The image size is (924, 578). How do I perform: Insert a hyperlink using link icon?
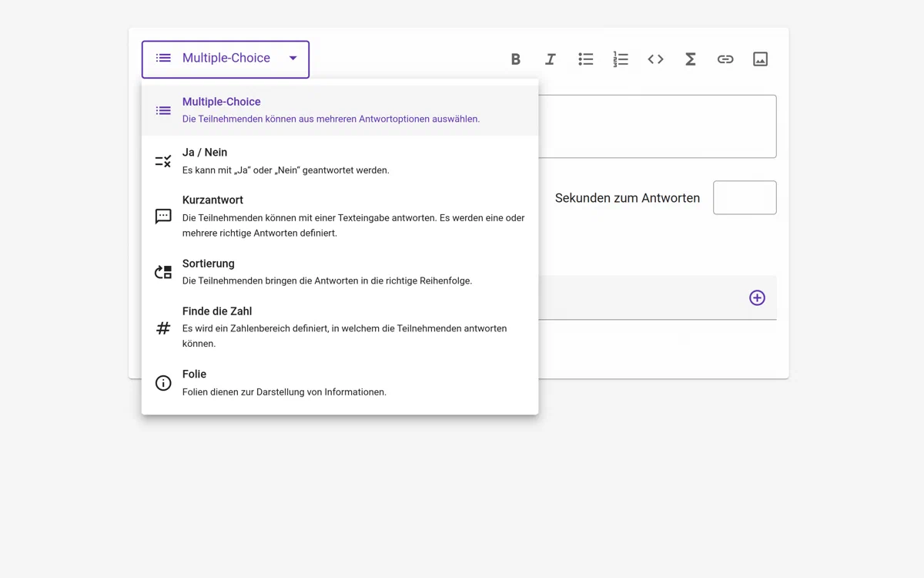pos(725,59)
